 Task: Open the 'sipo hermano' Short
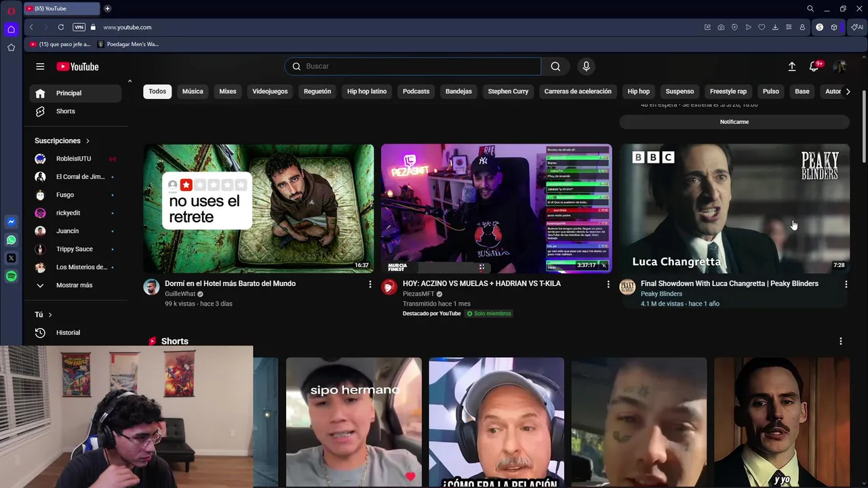[353, 422]
